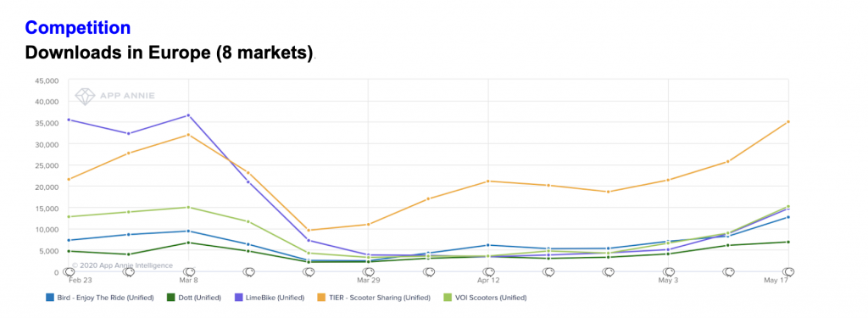The height and width of the screenshot is (318, 868).
Task: Click the comment bubble icon under Apr 12
Action: click(x=488, y=272)
